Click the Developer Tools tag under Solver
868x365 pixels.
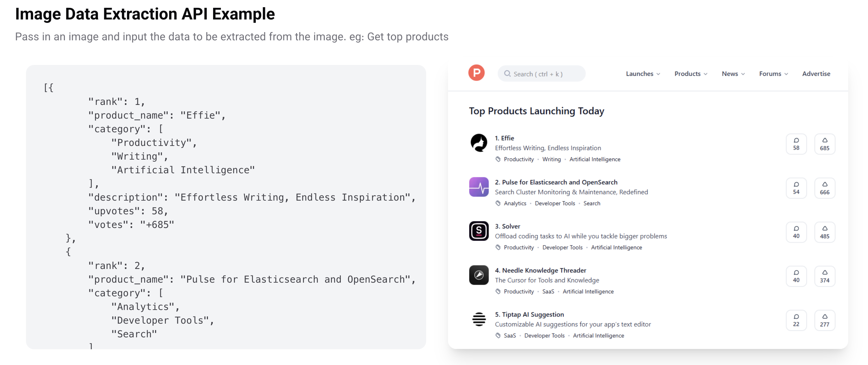tap(562, 247)
